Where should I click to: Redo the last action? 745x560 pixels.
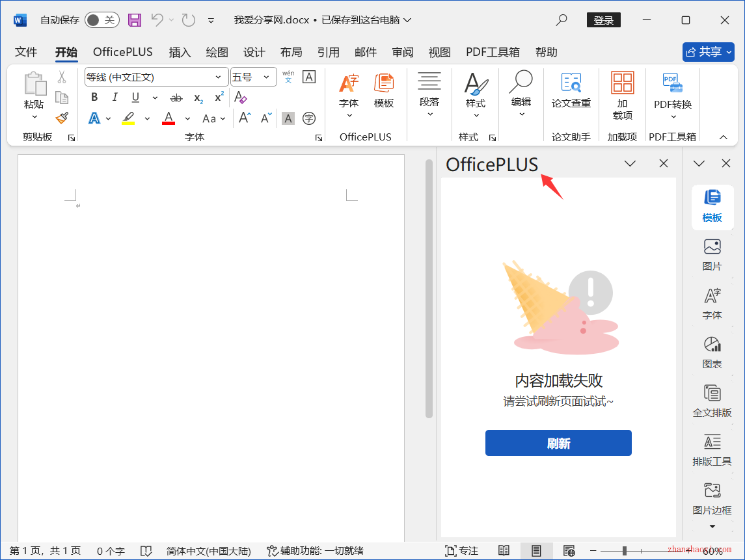click(x=189, y=20)
